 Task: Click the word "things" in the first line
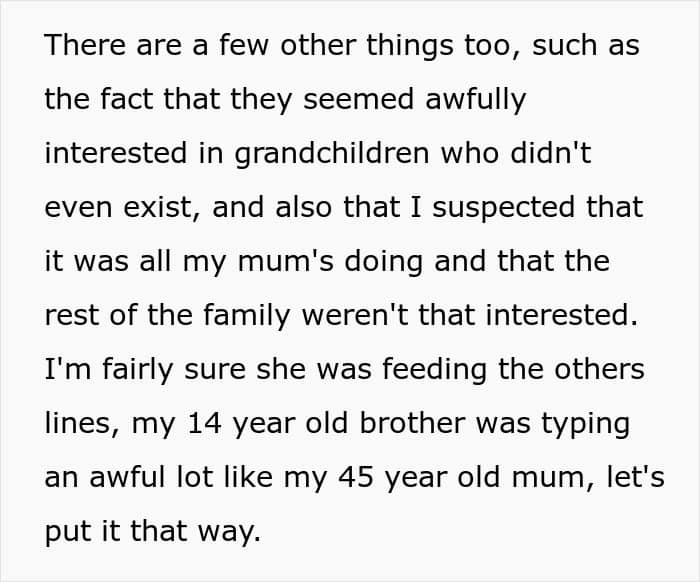click(x=425, y=46)
